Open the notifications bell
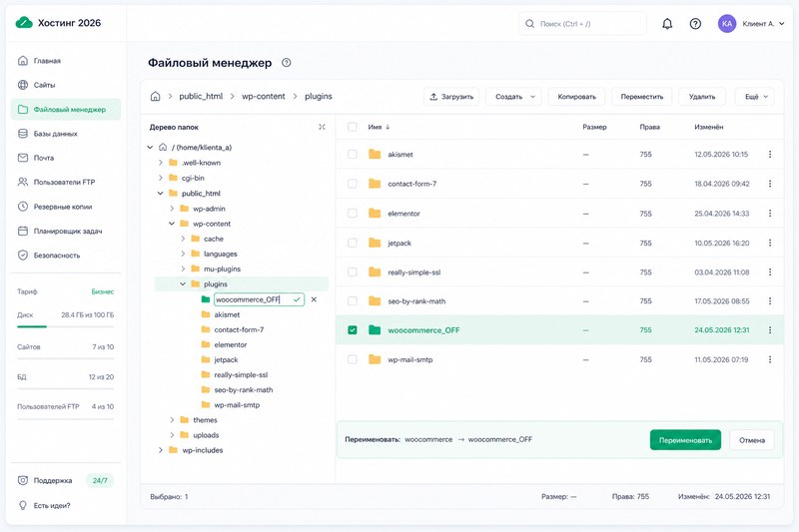Screen dimensions: 799x532 (667, 24)
